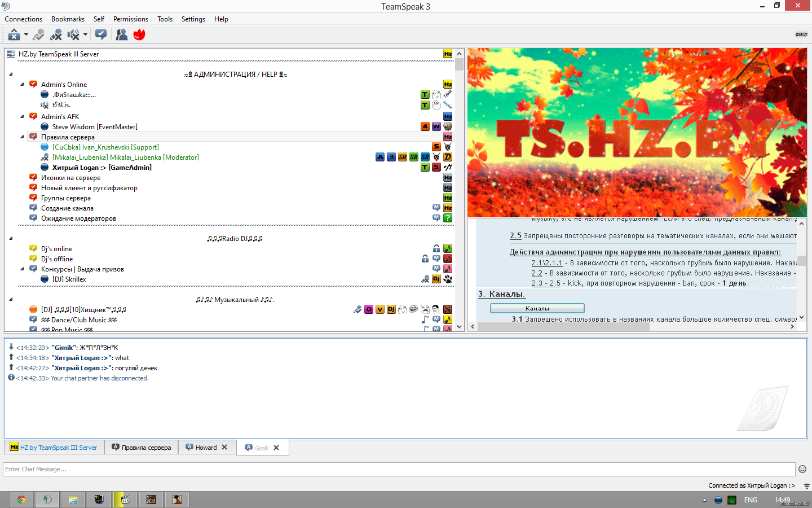Viewport: 812px width, 508px height.
Task: Collapse the Музыкальный spacer section
Action: click(11, 300)
